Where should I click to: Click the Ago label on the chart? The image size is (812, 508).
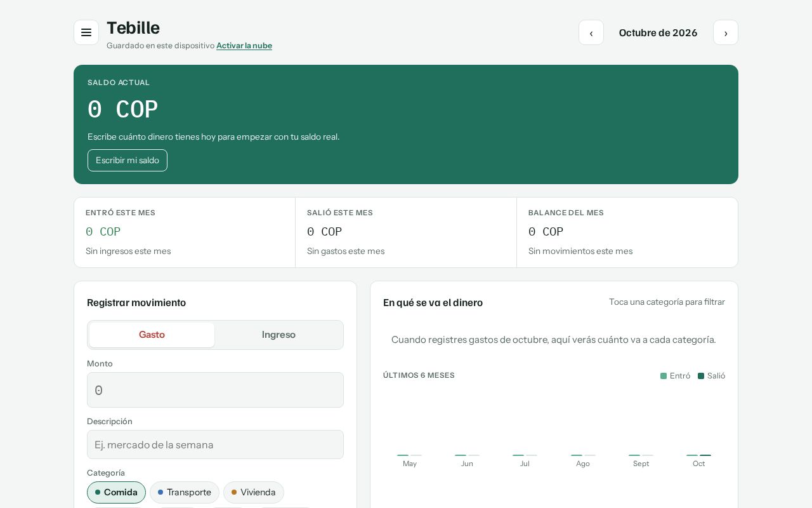point(583,464)
